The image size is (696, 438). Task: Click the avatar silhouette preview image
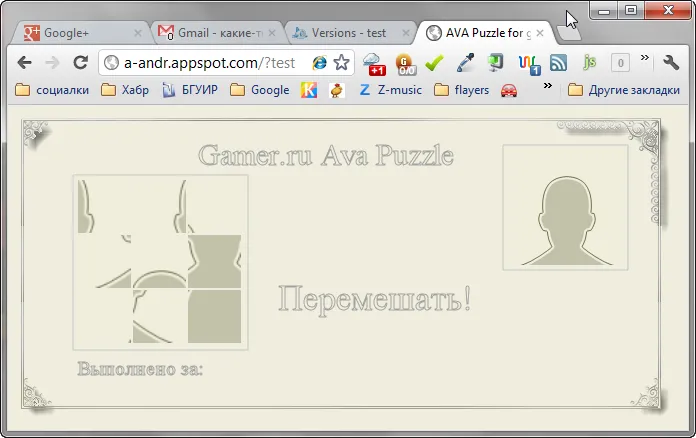[x=565, y=207]
